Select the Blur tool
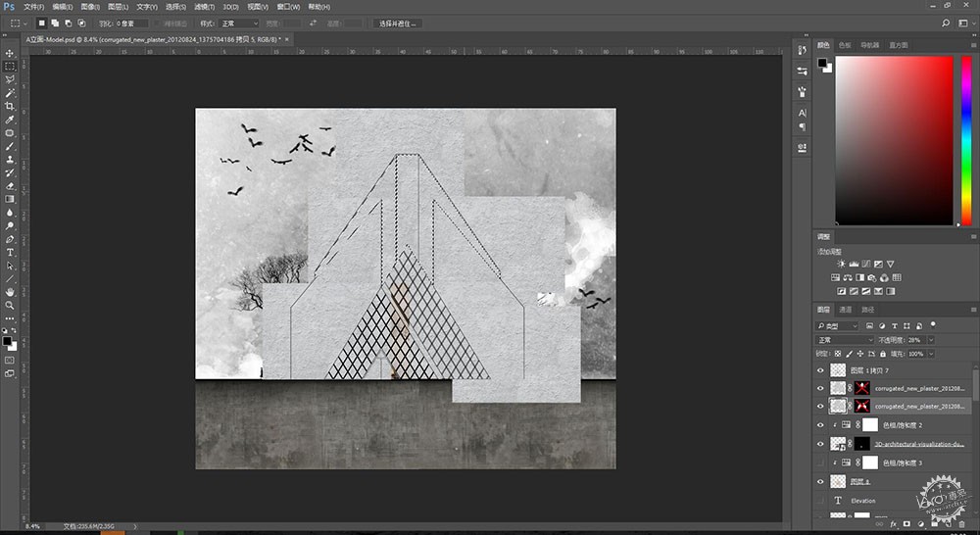The width and height of the screenshot is (980, 535). point(10,213)
